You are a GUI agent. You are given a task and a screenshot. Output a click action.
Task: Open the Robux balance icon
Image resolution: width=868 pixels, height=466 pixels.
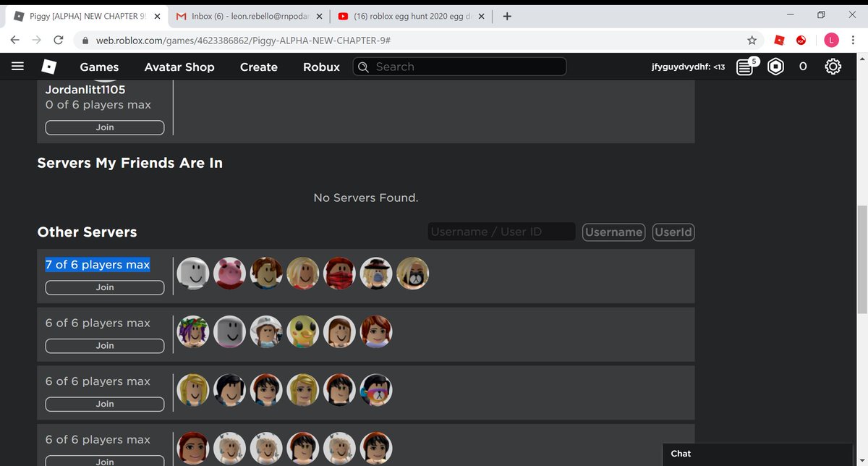775,67
